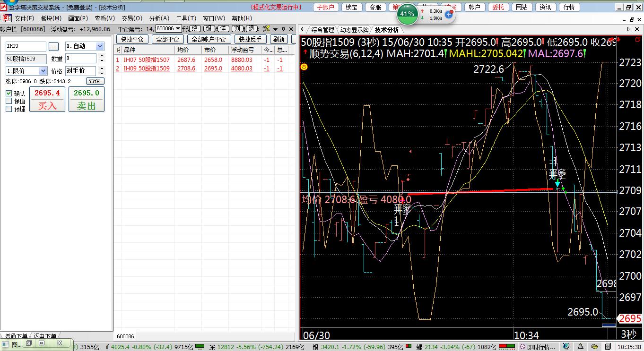Open the contract picker button beside IH09
644x351 pixels.
(x=54, y=47)
